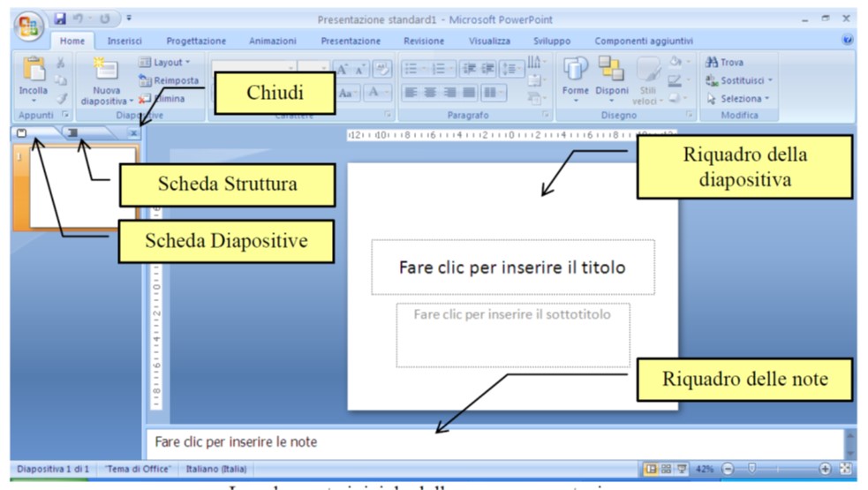Open the text direction dropdown
The height and width of the screenshot is (490, 868).
pyautogui.click(x=536, y=62)
